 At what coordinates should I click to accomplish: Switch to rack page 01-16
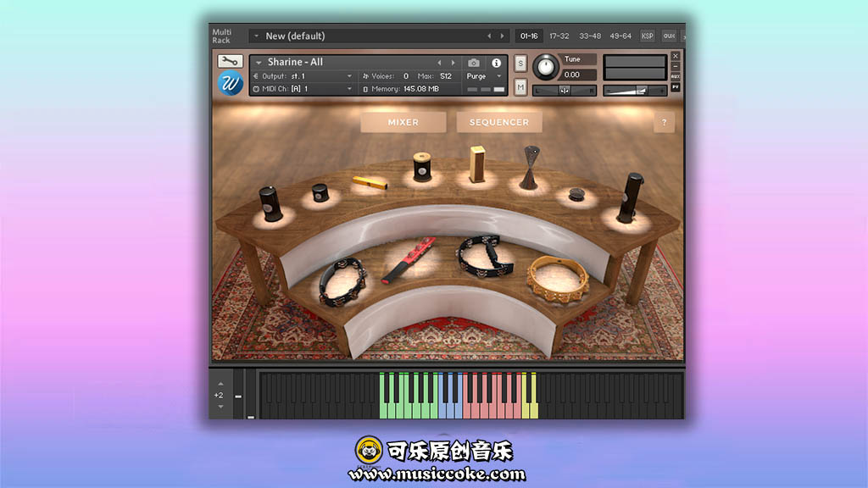pos(529,36)
